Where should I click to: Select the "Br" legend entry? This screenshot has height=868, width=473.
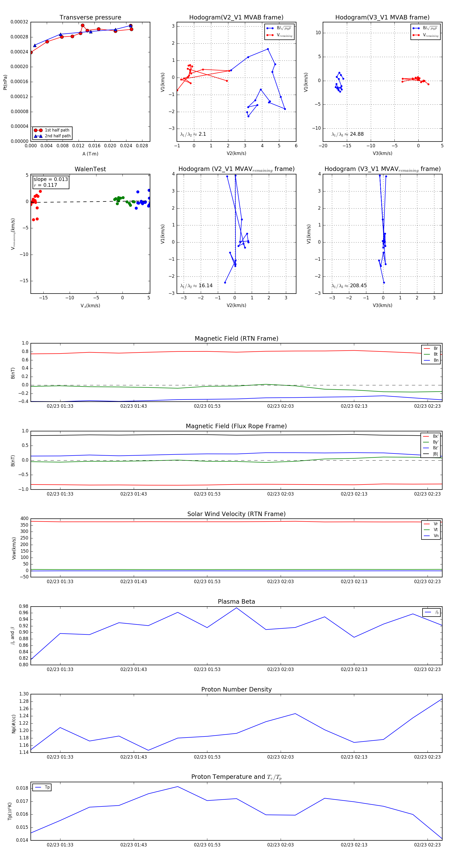click(431, 349)
